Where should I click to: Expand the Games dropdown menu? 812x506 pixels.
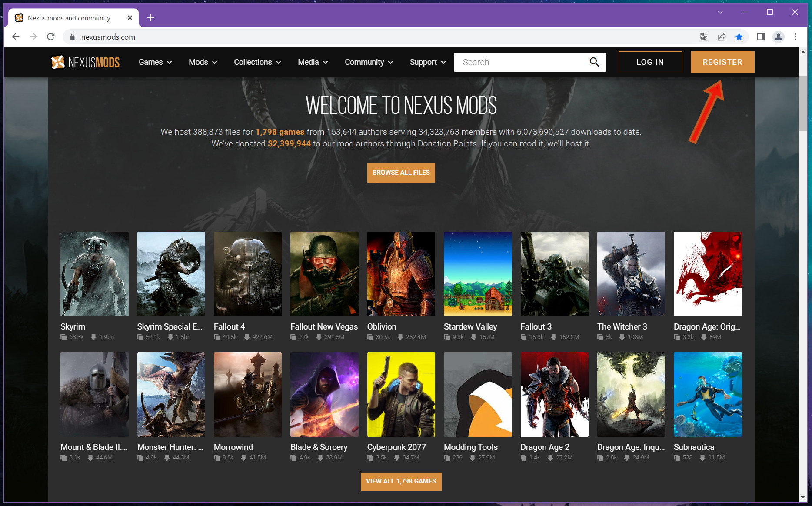(x=155, y=62)
